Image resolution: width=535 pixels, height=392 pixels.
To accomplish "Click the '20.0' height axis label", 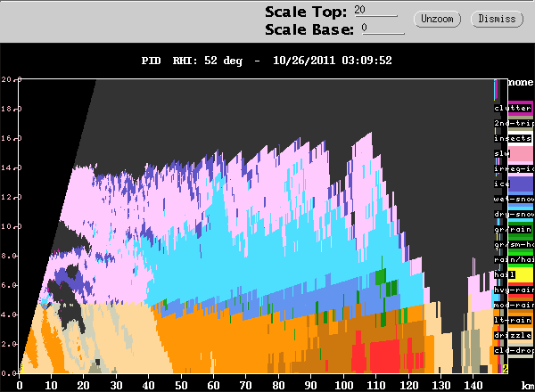I will 12,79.
